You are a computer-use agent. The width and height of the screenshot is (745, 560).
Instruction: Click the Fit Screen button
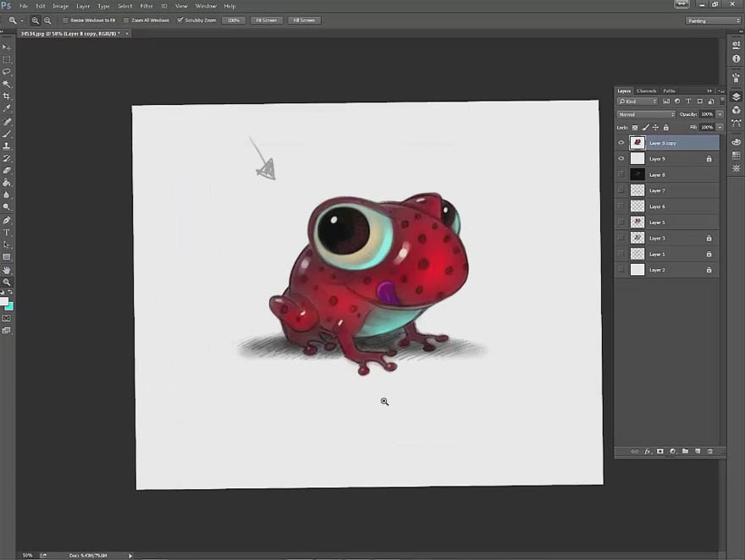point(266,20)
